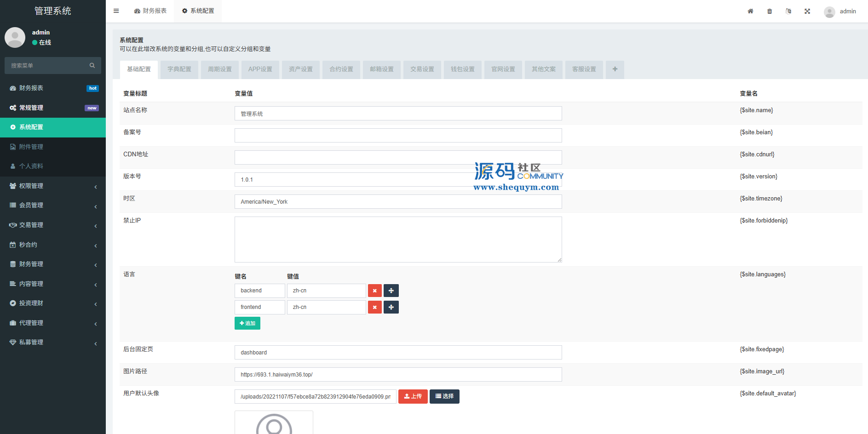Click the red 上传 upload button

pyautogui.click(x=413, y=396)
